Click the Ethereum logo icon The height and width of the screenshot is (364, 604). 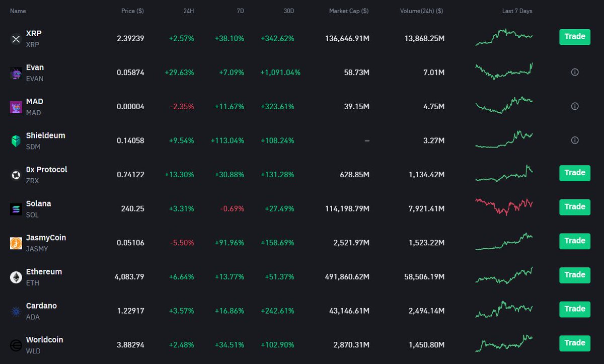[16, 277]
